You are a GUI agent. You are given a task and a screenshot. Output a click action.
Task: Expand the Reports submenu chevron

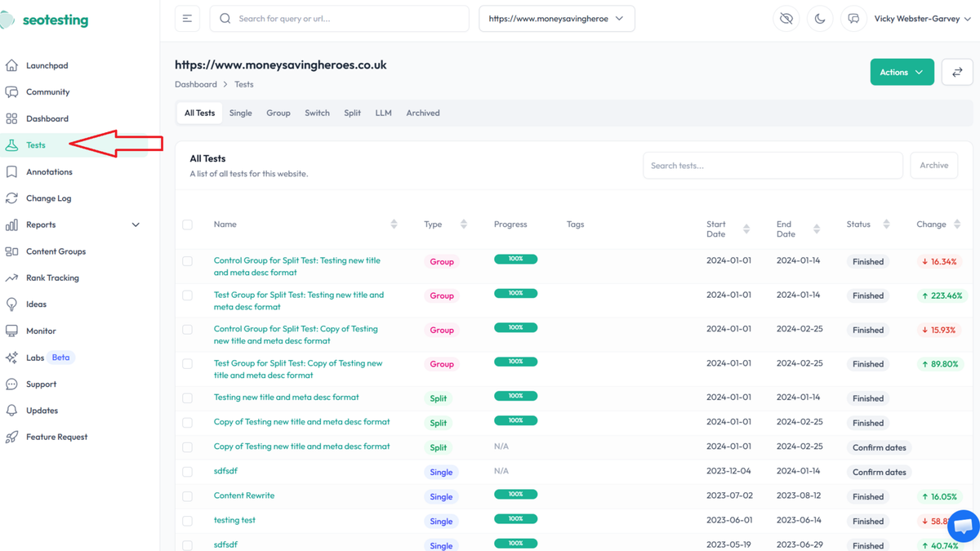coord(136,224)
